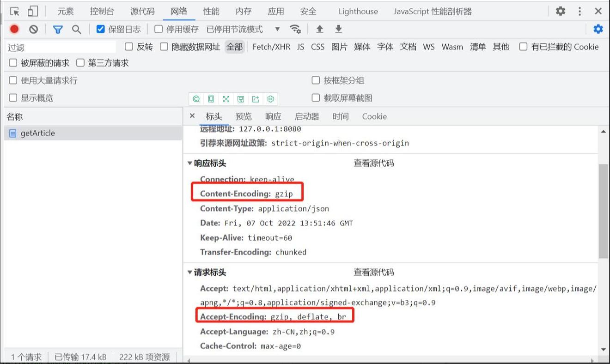610x364 pixels.
Task: Open the three-dot more options menu
Action: coord(579,11)
